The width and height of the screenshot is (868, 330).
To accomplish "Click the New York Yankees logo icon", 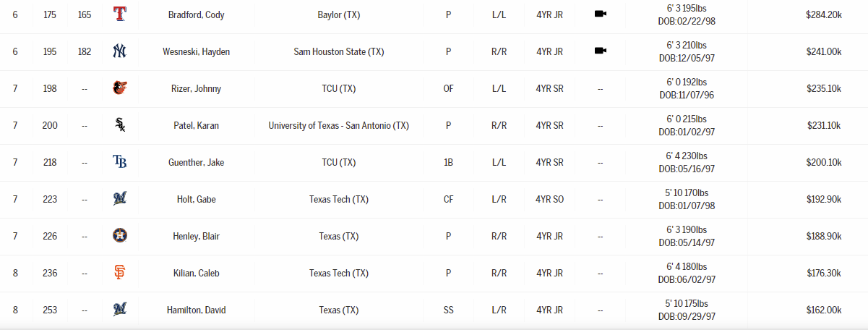I will click(119, 51).
